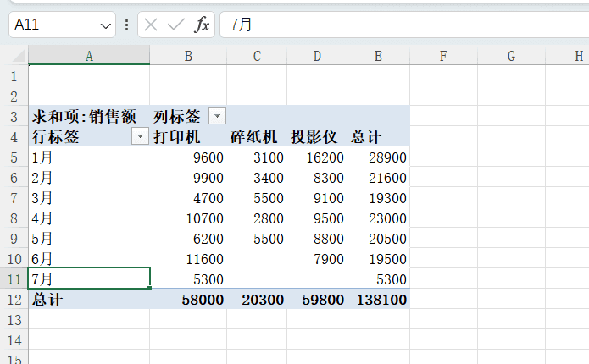Select column G header
Image resolution: width=589 pixels, height=364 pixels.
(x=511, y=56)
